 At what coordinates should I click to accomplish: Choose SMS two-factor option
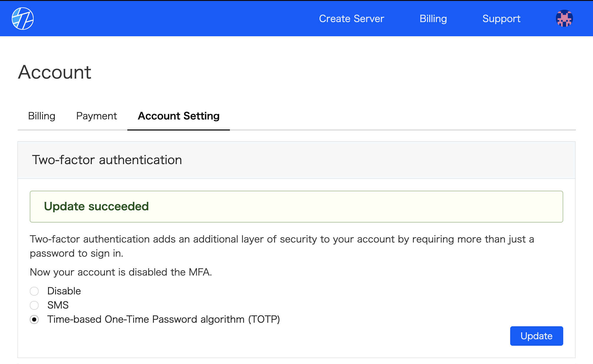click(x=34, y=305)
